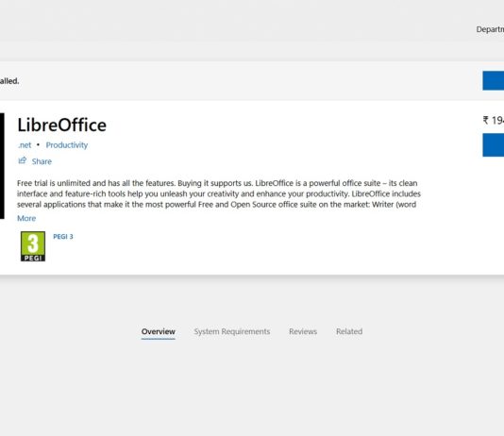Open the PEGI 3 text link
The image size is (504, 436).
point(63,237)
